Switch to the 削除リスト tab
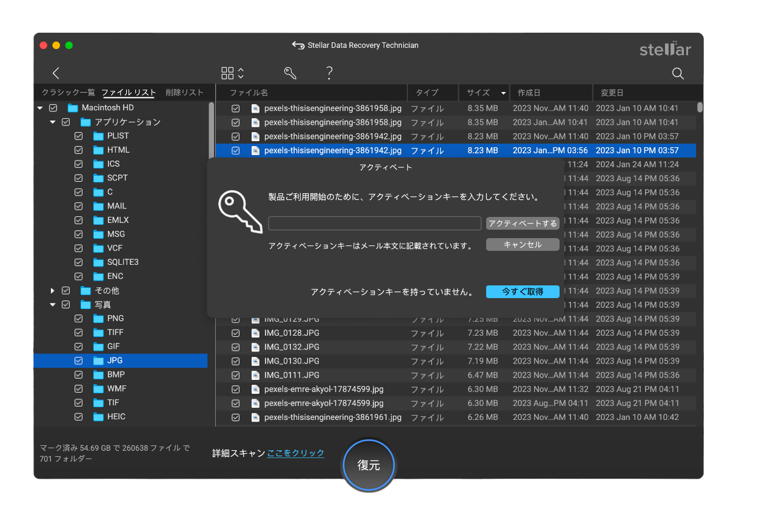The image size is (776, 532). coord(184,93)
